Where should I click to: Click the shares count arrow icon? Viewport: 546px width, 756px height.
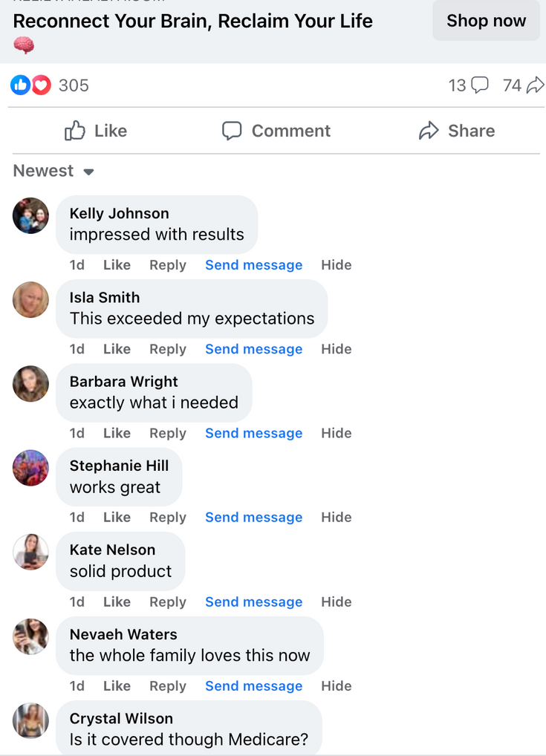(536, 85)
